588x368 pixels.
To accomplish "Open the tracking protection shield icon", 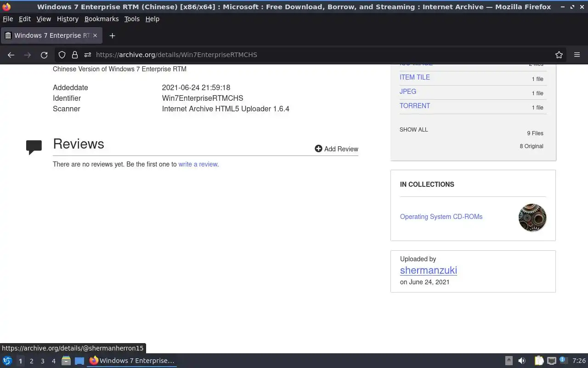I will 62,55.
